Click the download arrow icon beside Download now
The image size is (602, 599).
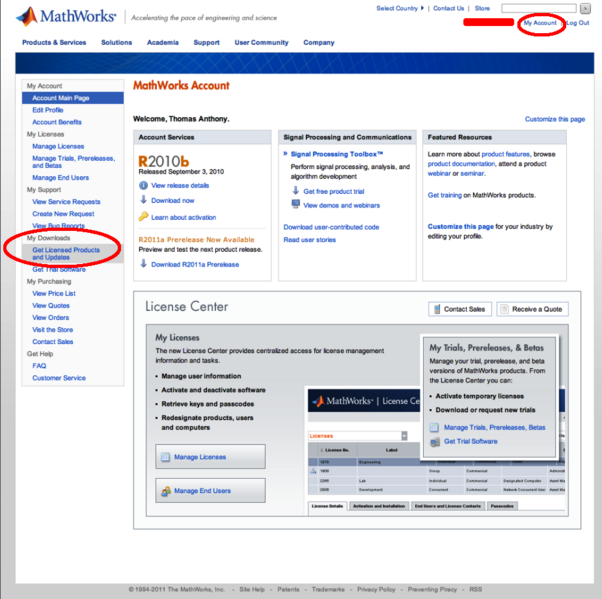pos(143,200)
